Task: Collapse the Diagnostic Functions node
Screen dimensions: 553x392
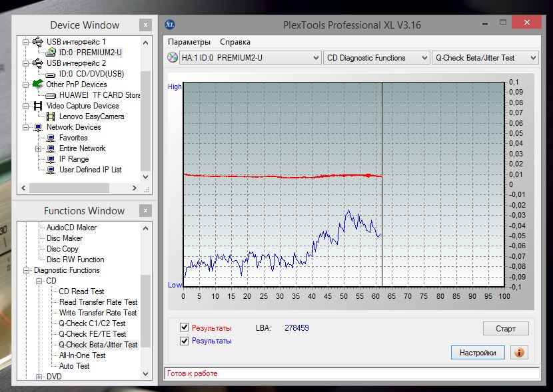Action: (x=26, y=270)
